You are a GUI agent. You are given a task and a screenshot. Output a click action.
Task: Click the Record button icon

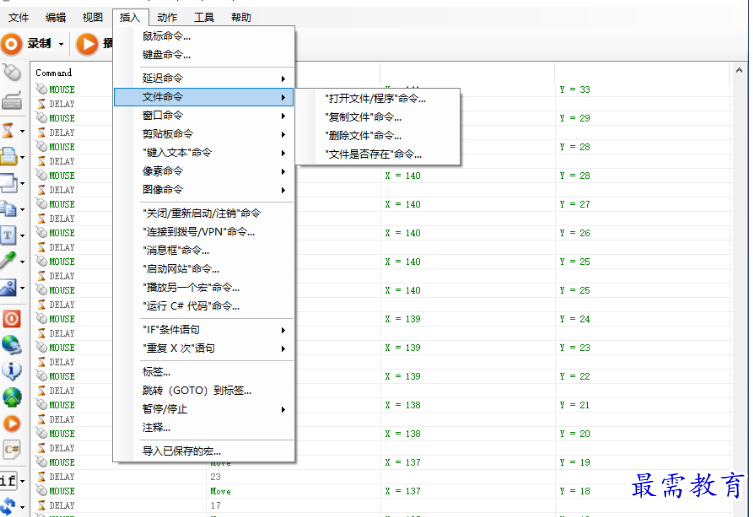coord(12,44)
